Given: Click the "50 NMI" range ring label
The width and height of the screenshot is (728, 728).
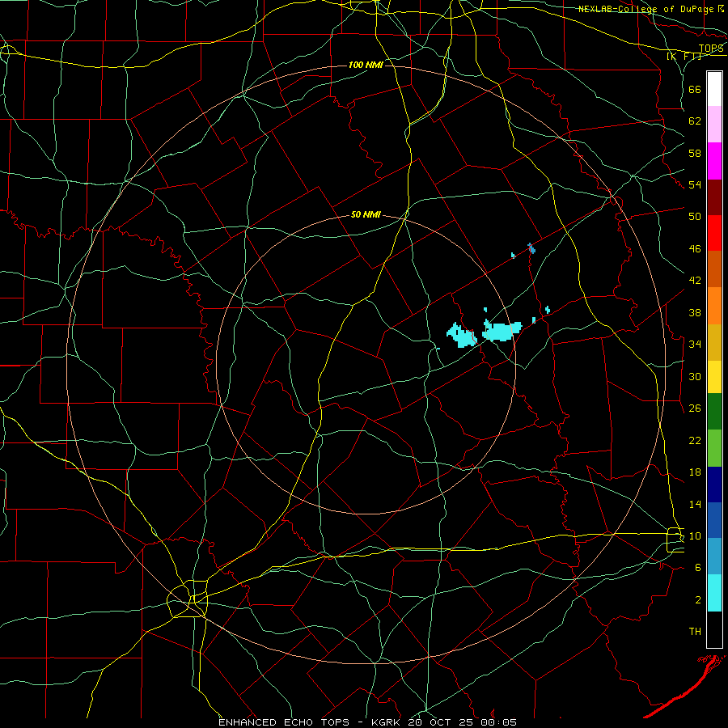Looking at the screenshot, I should [366, 214].
